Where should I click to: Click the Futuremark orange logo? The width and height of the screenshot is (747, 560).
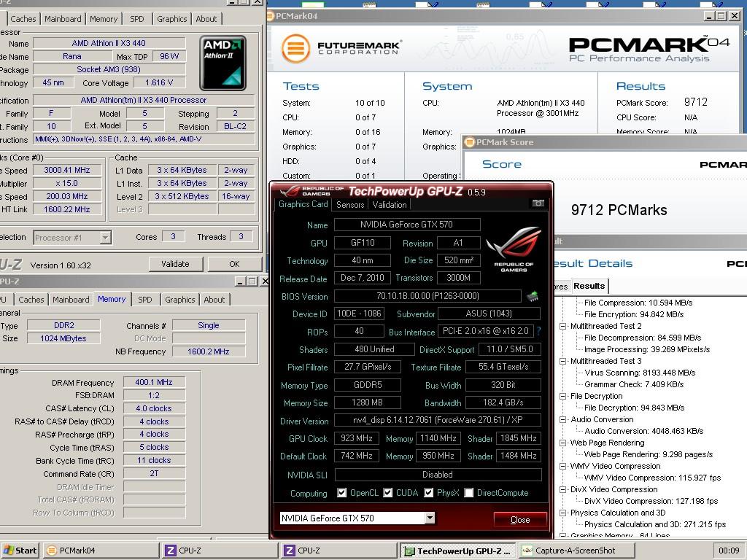coord(295,48)
